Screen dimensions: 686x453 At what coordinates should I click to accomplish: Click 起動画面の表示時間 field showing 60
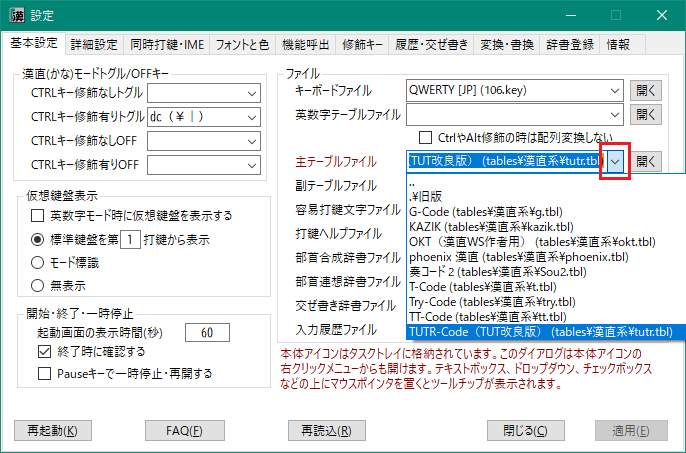click(x=207, y=333)
